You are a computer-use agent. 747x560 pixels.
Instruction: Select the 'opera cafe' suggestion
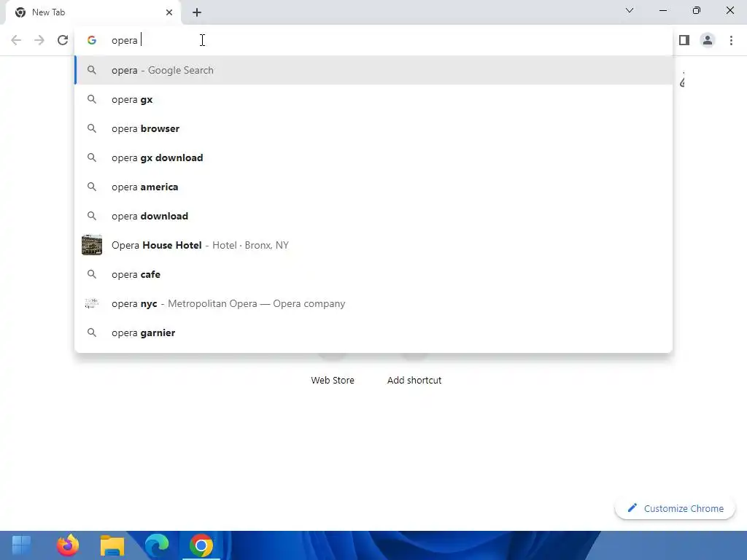coord(373,274)
